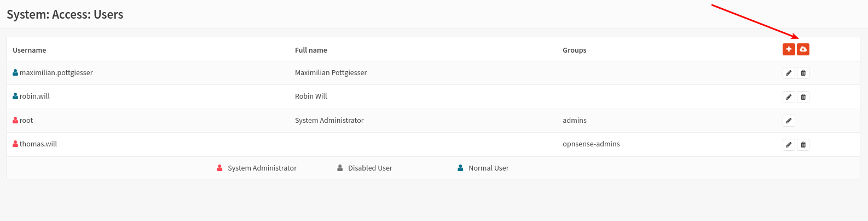
Task: Click the admins group cell
Action: point(575,120)
